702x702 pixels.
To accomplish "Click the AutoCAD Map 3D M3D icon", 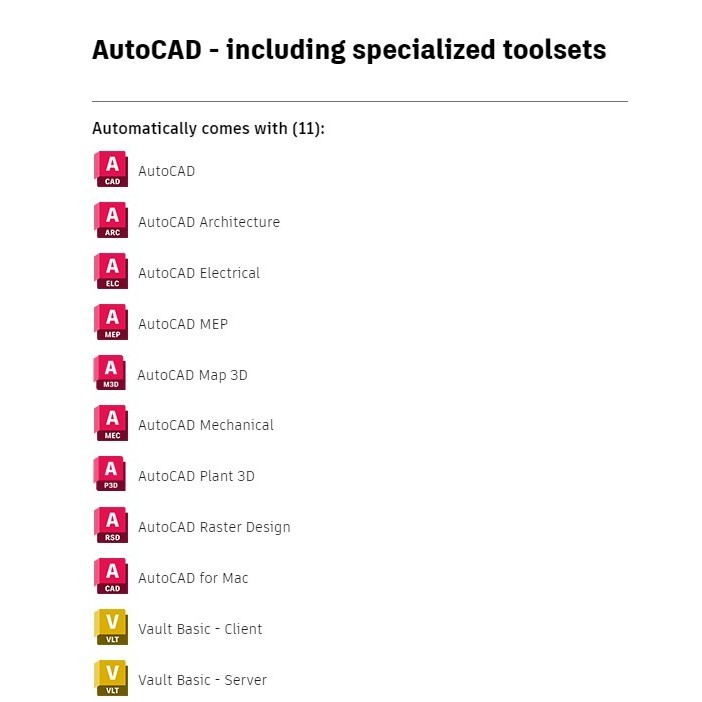I will click(x=110, y=374).
